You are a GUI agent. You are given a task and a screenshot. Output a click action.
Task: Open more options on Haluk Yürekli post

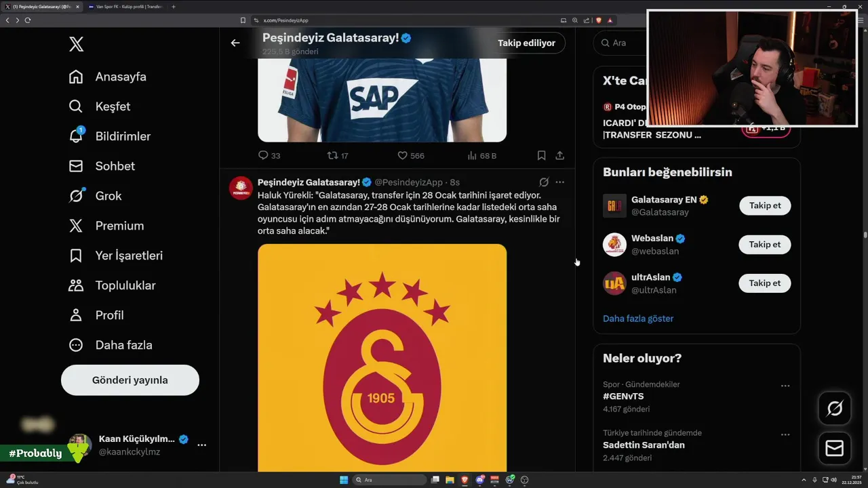pos(559,182)
